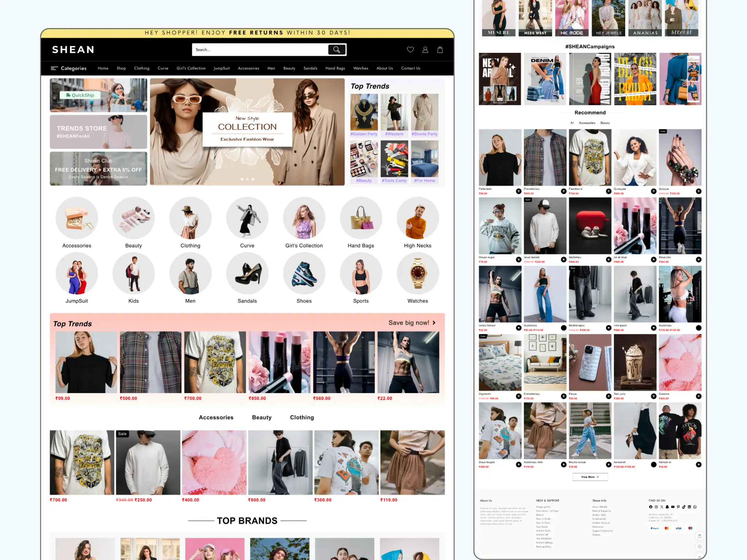Screen dimensions: 747x560
Task: Click the Facebook icon in the footer
Action: tap(651, 507)
